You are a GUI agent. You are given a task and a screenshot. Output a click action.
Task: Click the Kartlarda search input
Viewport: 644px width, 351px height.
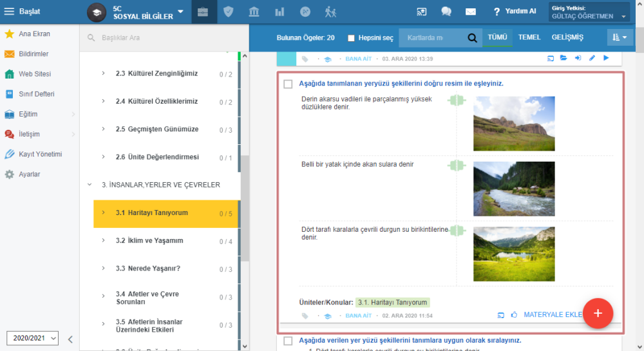(431, 38)
